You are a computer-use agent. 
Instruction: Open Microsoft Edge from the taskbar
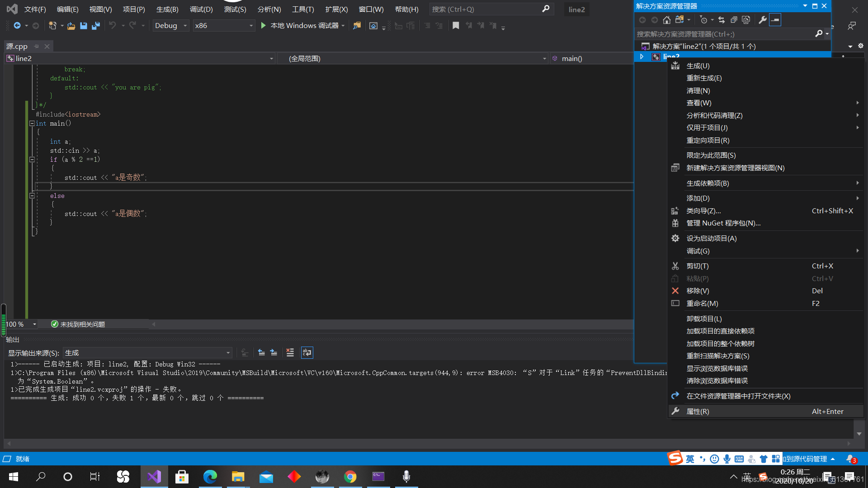click(210, 477)
